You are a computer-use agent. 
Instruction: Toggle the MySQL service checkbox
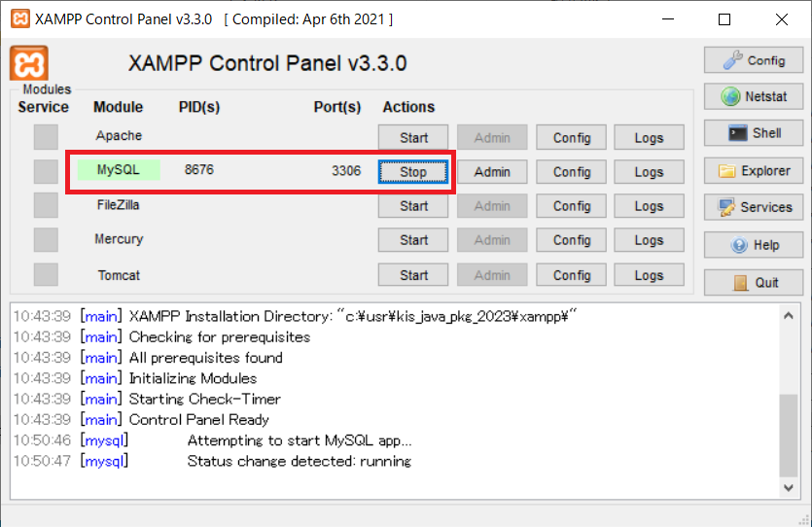tap(46, 171)
